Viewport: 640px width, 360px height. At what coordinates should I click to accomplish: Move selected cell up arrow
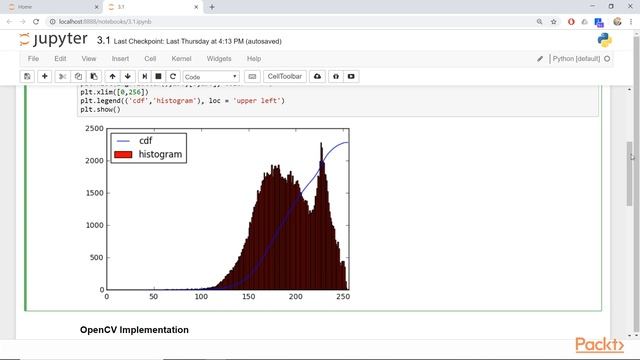click(x=112, y=76)
